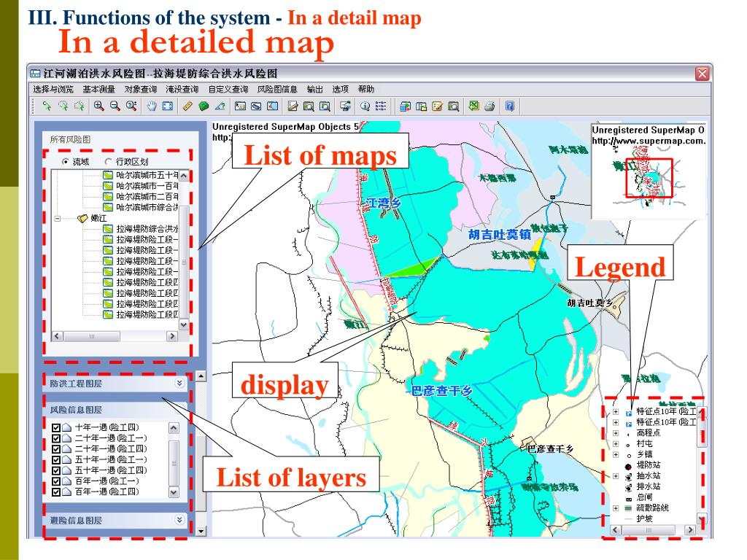Open the 淹没查询 menu
The height and width of the screenshot is (560, 747).
pyautogui.click(x=182, y=89)
